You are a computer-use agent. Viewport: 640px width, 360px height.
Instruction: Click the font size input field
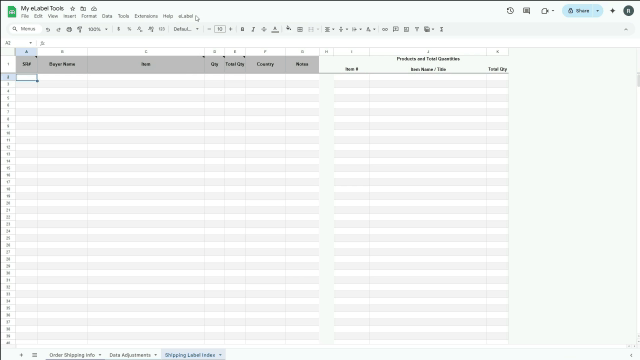(x=220, y=29)
